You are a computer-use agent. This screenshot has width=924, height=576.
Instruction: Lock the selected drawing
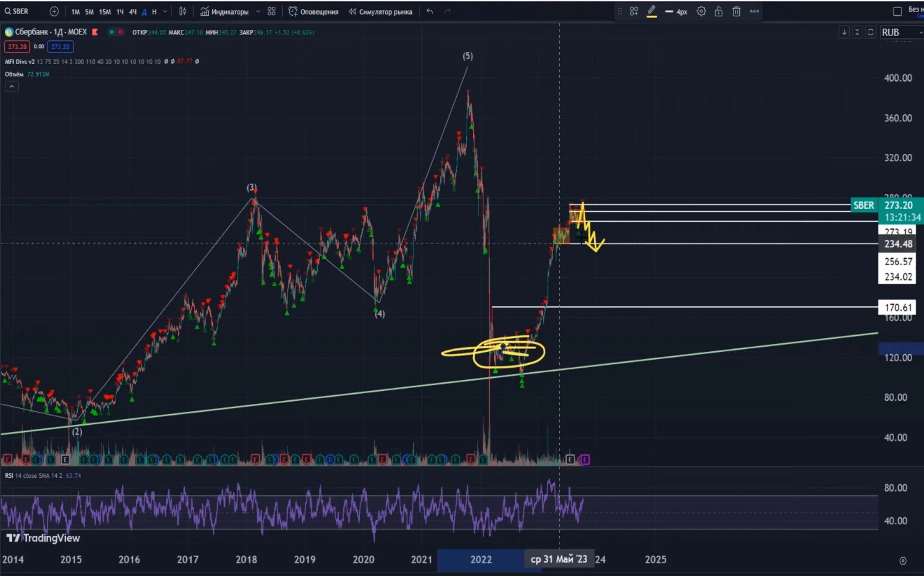click(x=719, y=11)
